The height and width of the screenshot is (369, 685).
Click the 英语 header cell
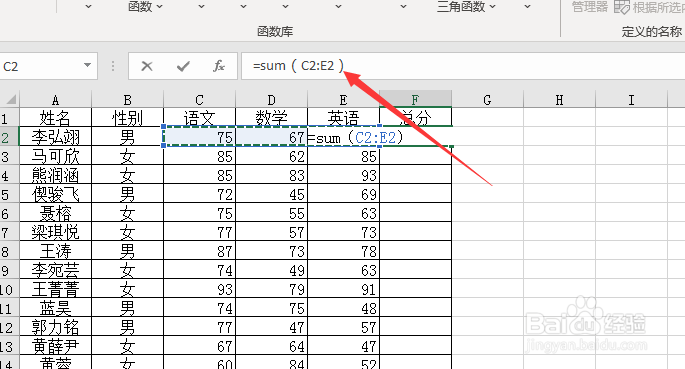343,118
